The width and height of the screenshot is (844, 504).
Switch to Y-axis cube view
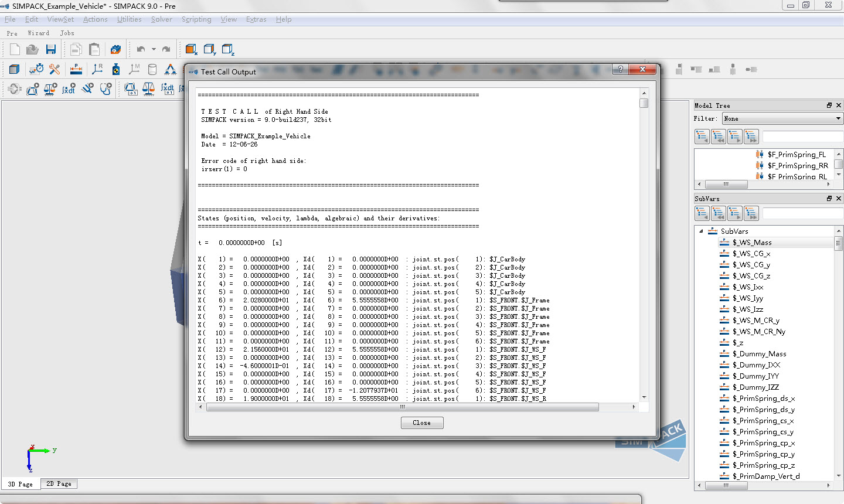(x=209, y=49)
